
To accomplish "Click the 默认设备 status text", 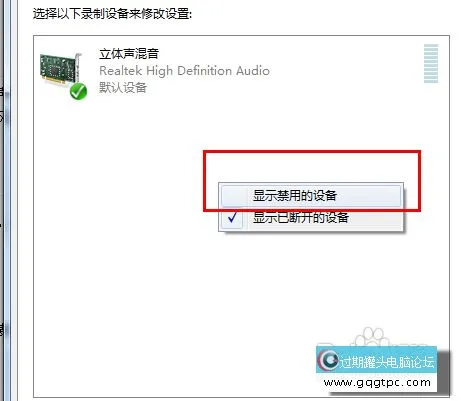I will point(123,88).
